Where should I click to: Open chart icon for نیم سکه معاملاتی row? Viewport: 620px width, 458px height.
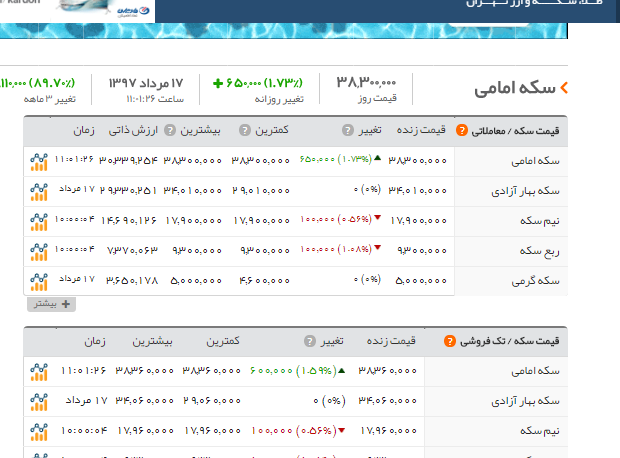39,222
